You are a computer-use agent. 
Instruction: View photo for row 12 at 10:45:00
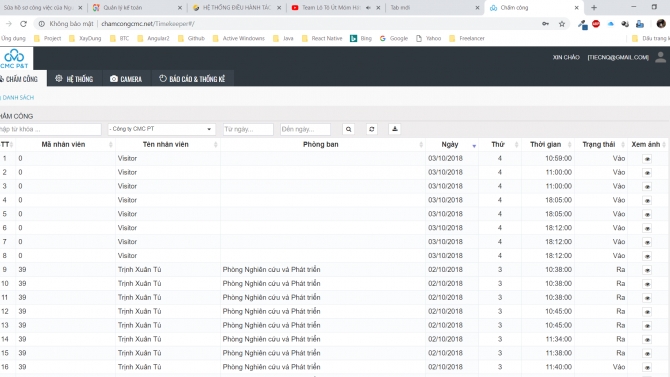pyautogui.click(x=647, y=312)
